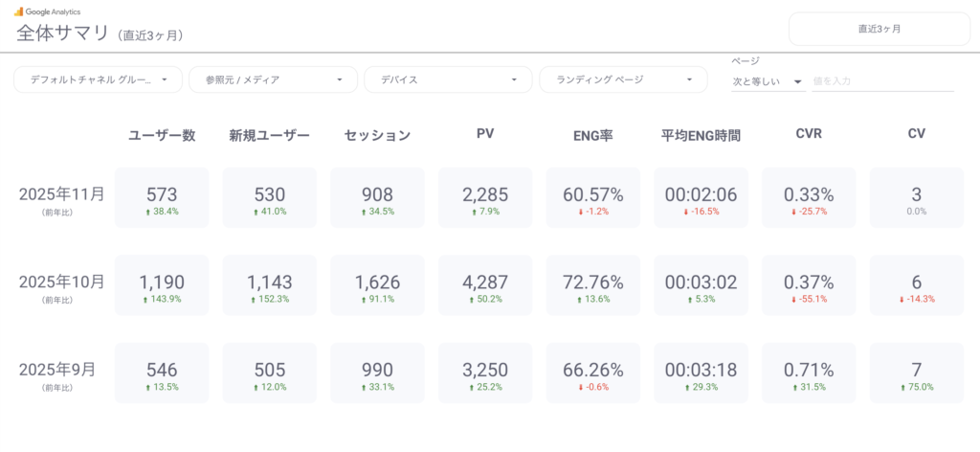Open the 次と等しい condition selector
980x452 pixels.
click(768, 81)
